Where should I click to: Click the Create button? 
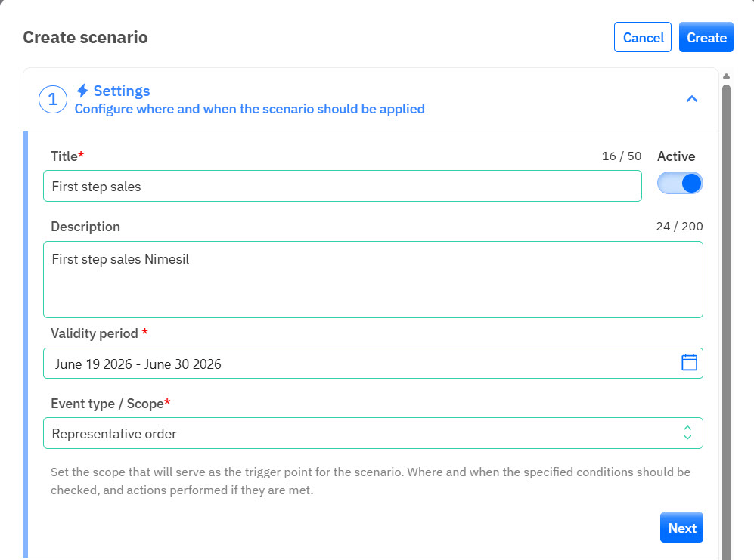tap(706, 37)
